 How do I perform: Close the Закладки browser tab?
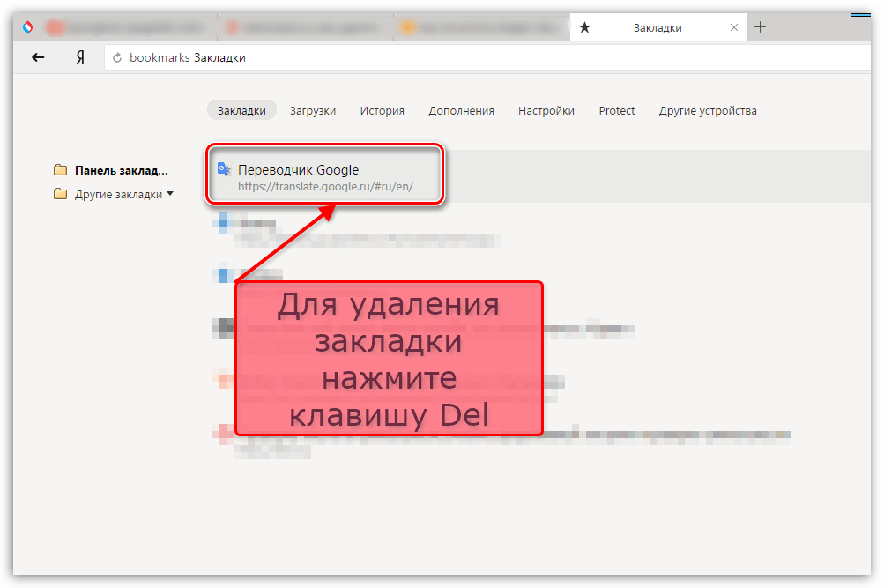734,28
